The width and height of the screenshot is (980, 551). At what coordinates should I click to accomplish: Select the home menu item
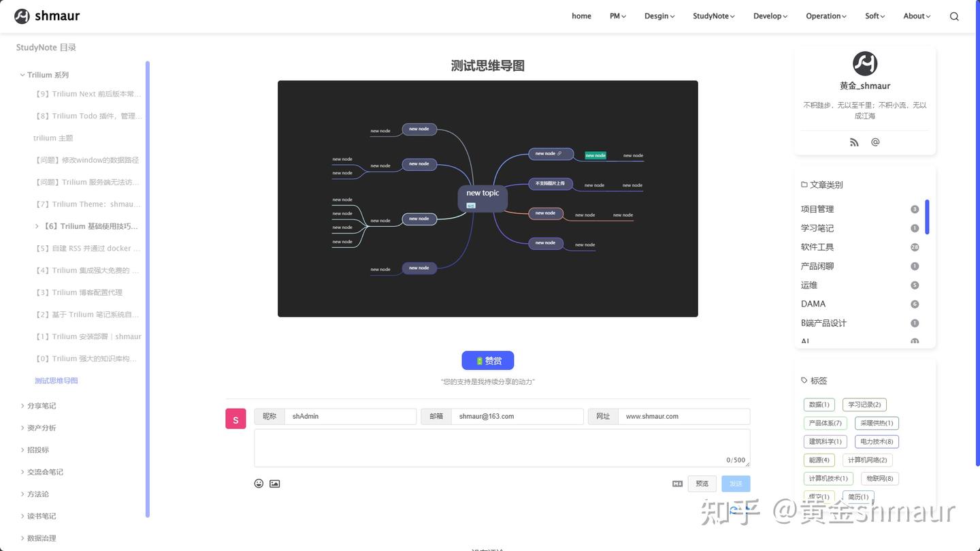[x=581, y=16]
